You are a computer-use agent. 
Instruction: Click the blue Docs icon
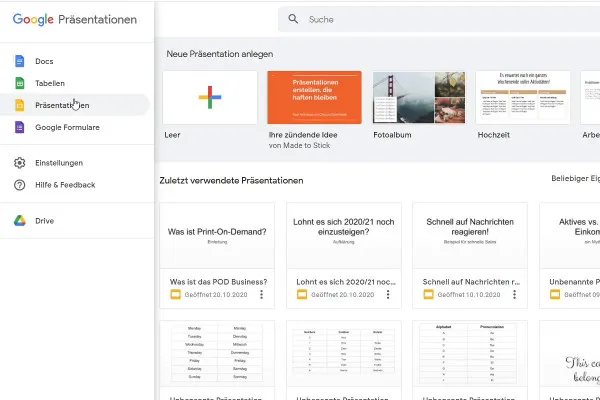pyautogui.click(x=20, y=61)
